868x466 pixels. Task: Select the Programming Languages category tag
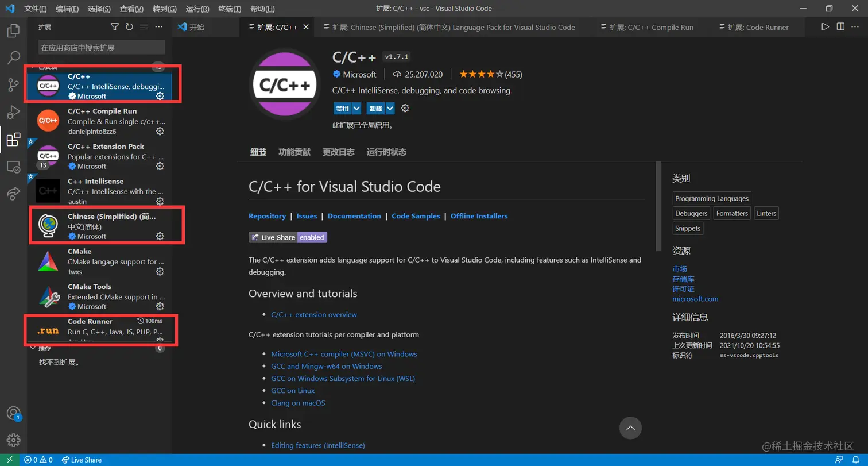(x=712, y=198)
